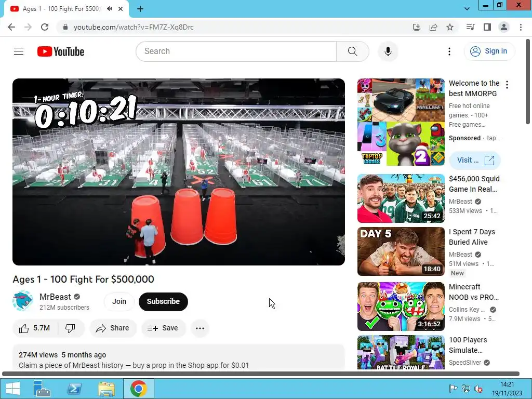This screenshot has width=532, height=399.
Task: Click the browser forward arrow
Action: [x=28, y=27]
